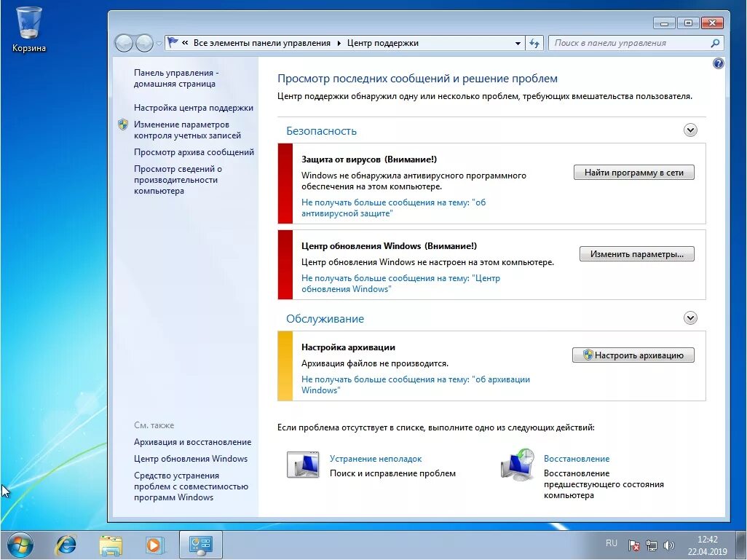Open the Recycle Bin (Корзина) desktop icon
The height and width of the screenshot is (560, 747).
(x=28, y=30)
